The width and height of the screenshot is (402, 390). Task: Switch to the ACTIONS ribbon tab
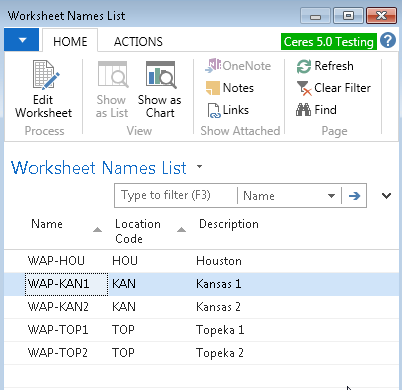(x=138, y=41)
